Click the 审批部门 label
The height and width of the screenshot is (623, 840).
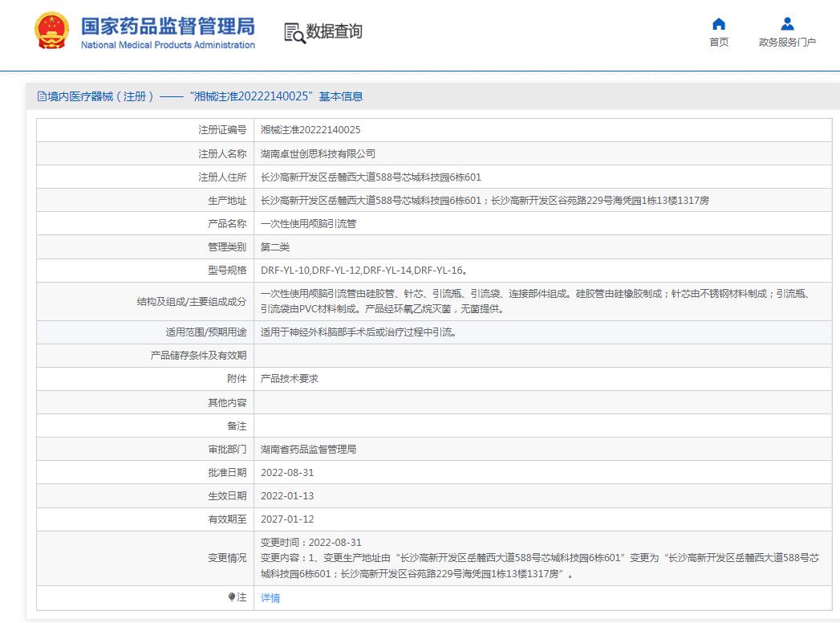pyautogui.click(x=227, y=450)
